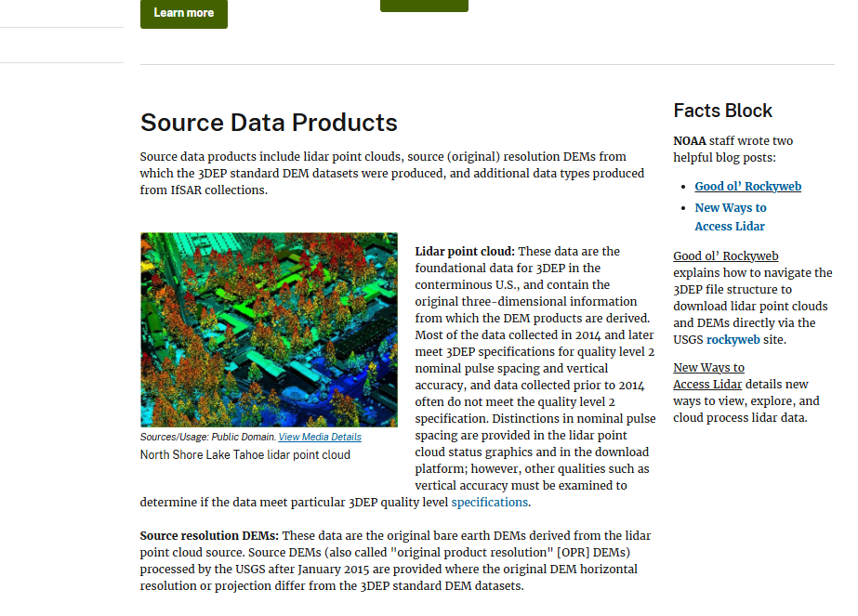The width and height of the screenshot is (858, 616).
Task: Open the Good ol' Rockyweb bulleted blog link
Action: coord(747,186)
